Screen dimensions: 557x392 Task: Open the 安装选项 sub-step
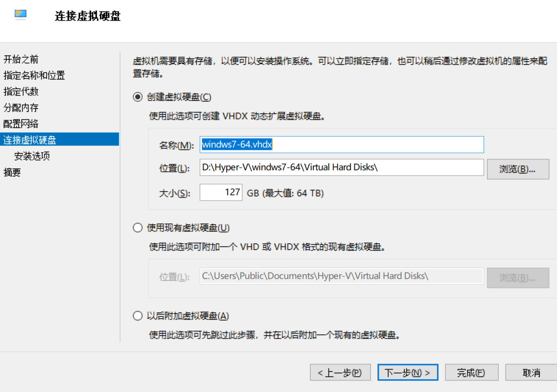32,156
